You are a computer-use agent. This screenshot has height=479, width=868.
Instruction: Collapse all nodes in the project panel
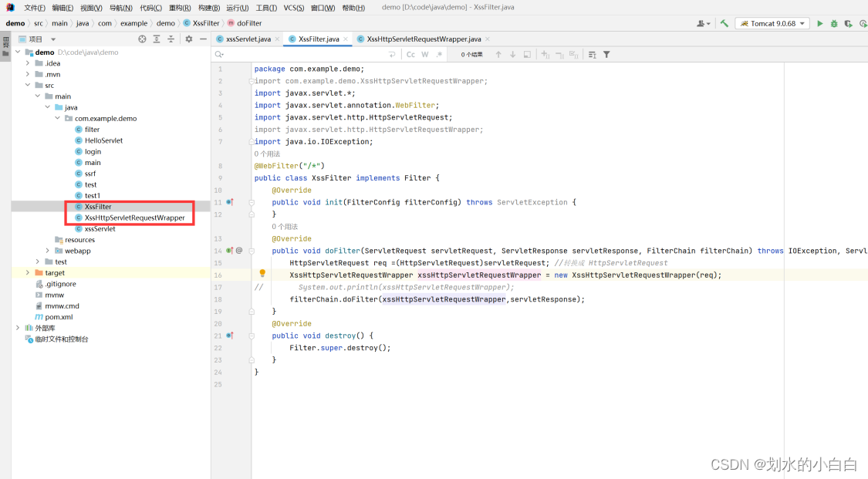click(x=171, y=39)
